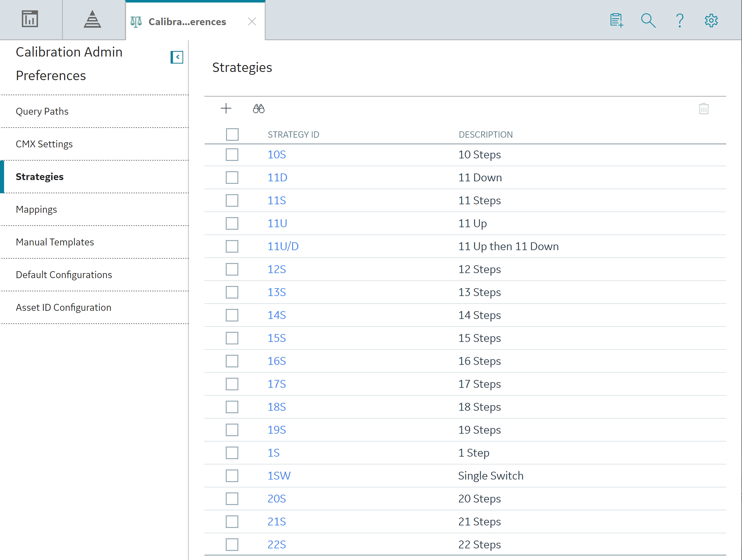Check the 1SW strategy row checkbox

[x=232, y=476]
